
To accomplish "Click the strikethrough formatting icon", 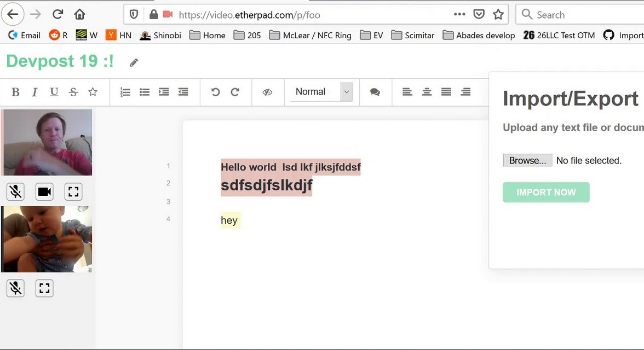I will [73, 92].
